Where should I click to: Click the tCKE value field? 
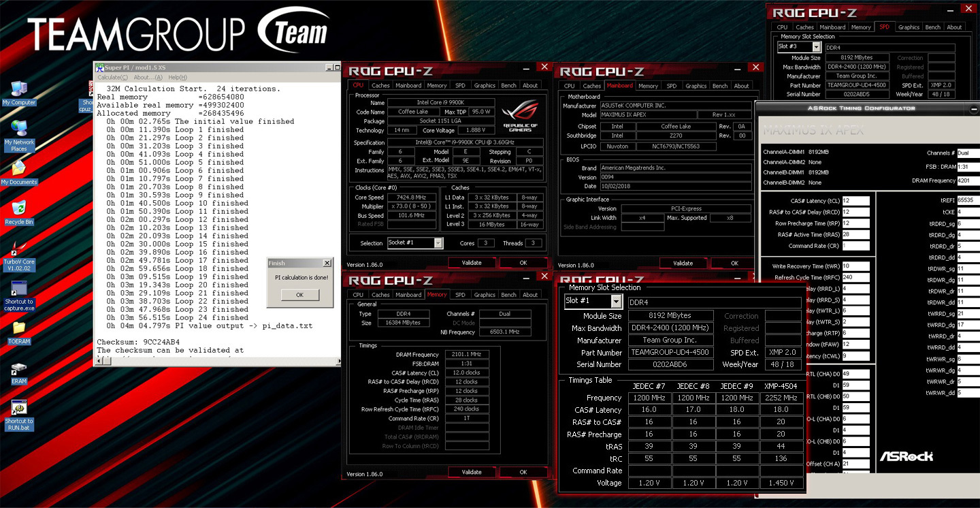point(968,212)
